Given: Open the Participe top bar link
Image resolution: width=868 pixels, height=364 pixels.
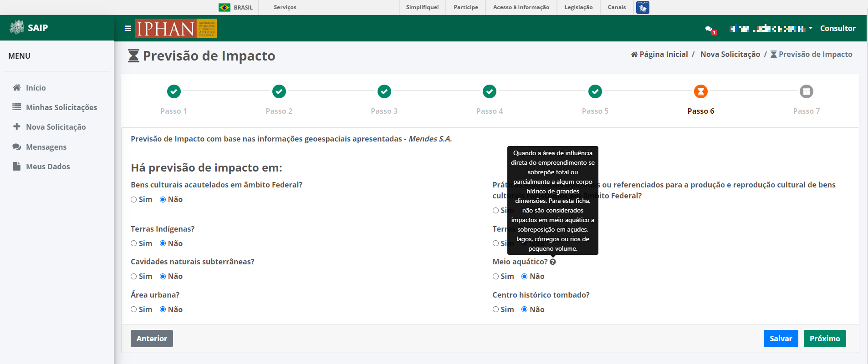Looking at the screenshot, I should click(466, 7).
